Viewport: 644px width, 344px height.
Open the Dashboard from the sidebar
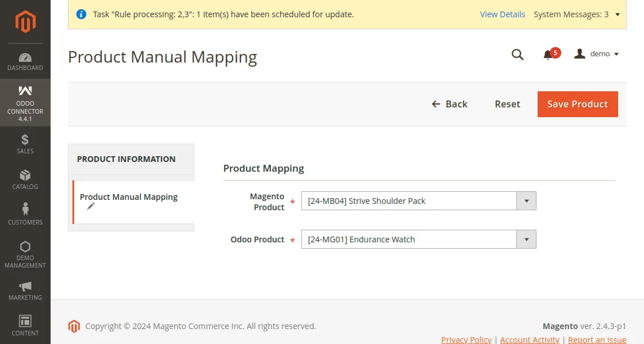(x=25, y=59)
